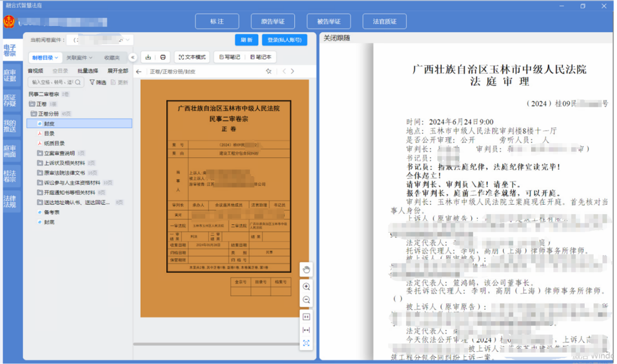Print the current document page
Screen dimensions: 617x364
point(163,57)
